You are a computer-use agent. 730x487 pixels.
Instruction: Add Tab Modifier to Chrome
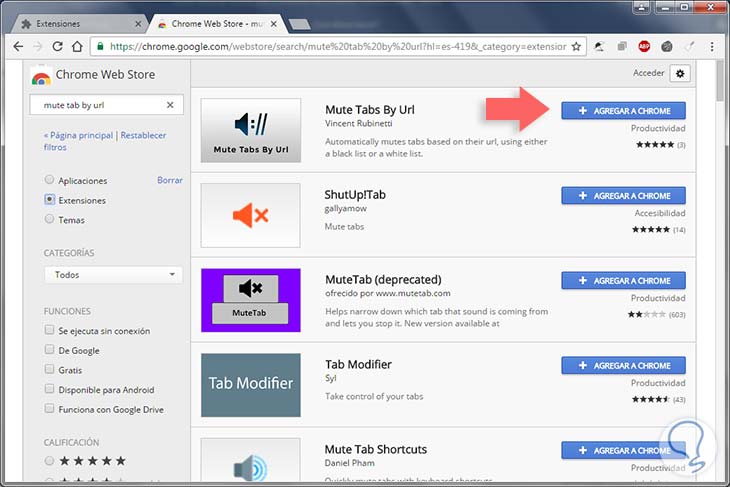(623, 366)
